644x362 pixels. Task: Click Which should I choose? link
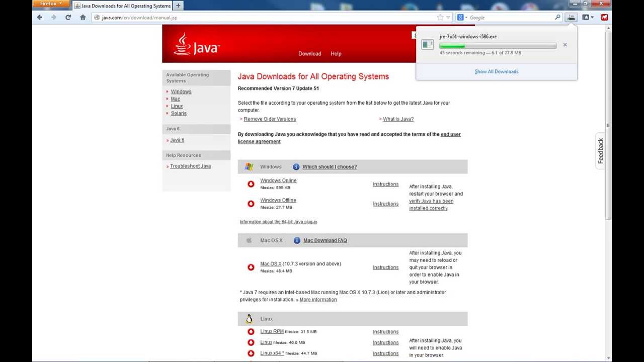[330, 167]
